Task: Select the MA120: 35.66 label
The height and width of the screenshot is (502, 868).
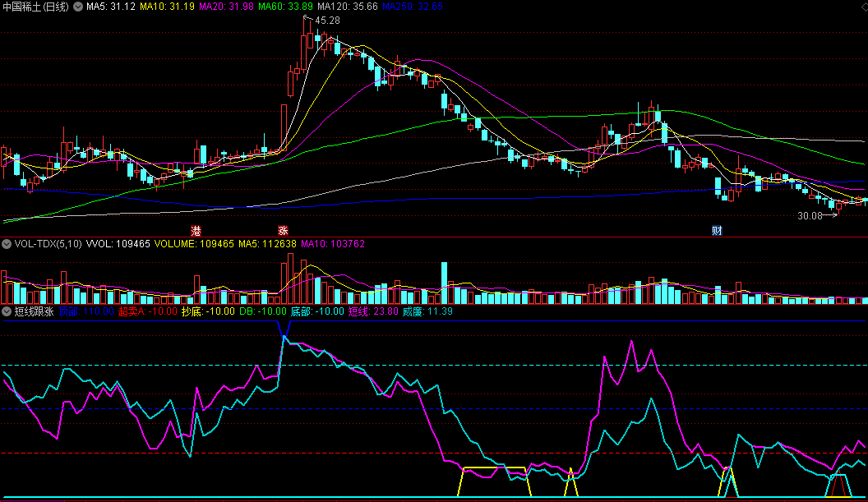Action: 347,7
